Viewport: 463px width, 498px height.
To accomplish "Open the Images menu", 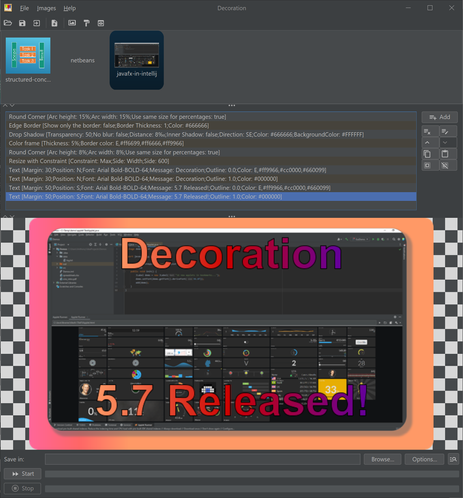I will coord(46,8).
